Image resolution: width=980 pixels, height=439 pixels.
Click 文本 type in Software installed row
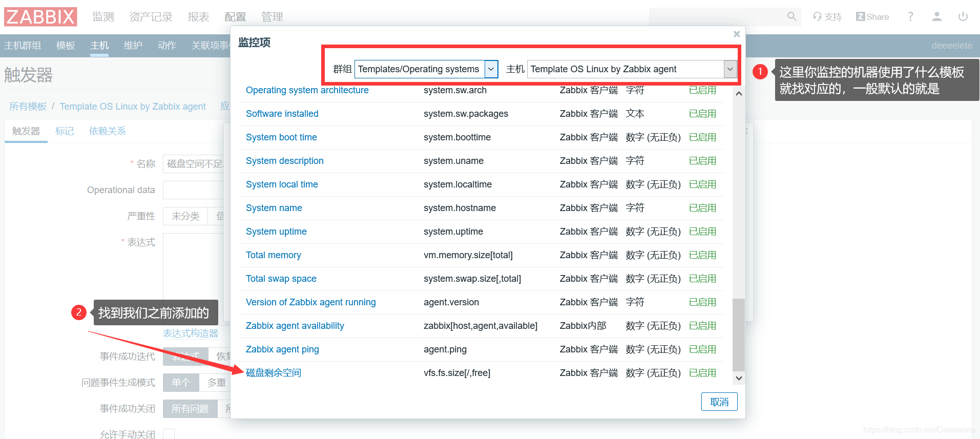(635, 114)
